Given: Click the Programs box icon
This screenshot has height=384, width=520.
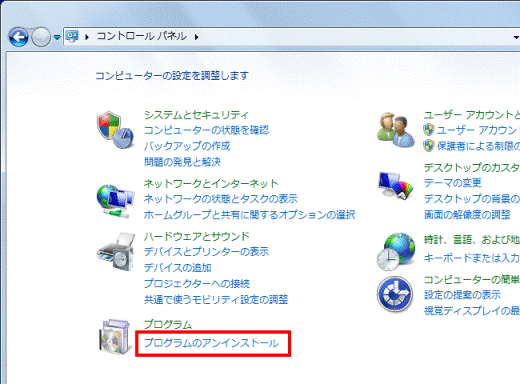Looking at the screenshot, I should 115,336.
